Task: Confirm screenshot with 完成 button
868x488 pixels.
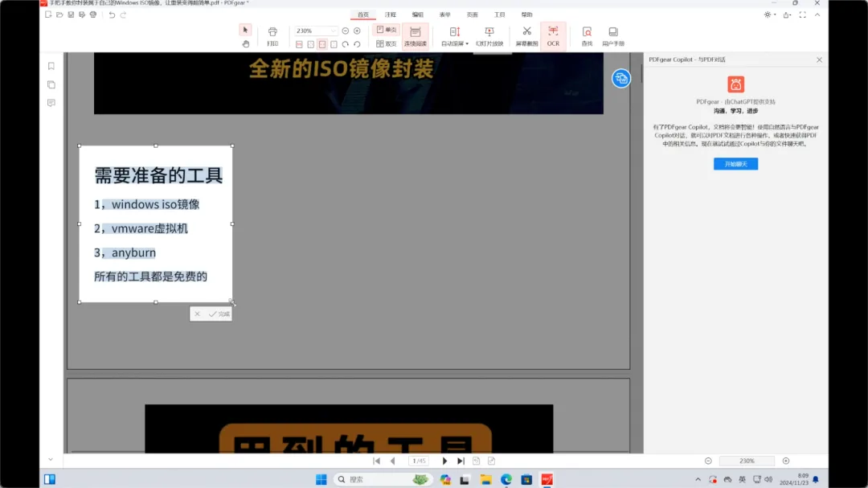Action: pos(219,314)
